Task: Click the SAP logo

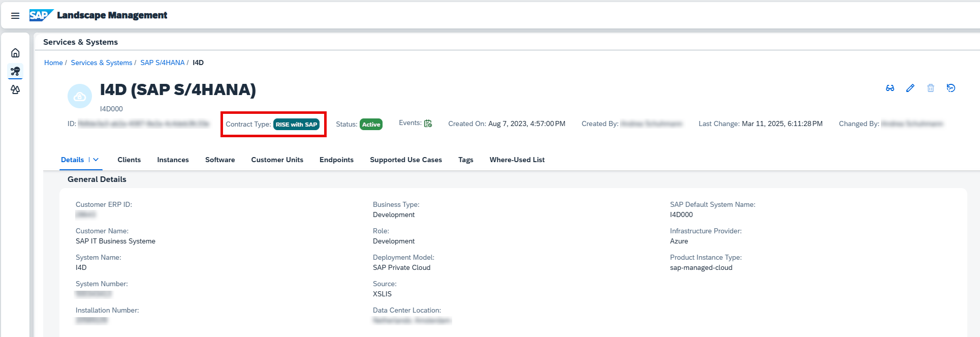Action: click(41, 15)
